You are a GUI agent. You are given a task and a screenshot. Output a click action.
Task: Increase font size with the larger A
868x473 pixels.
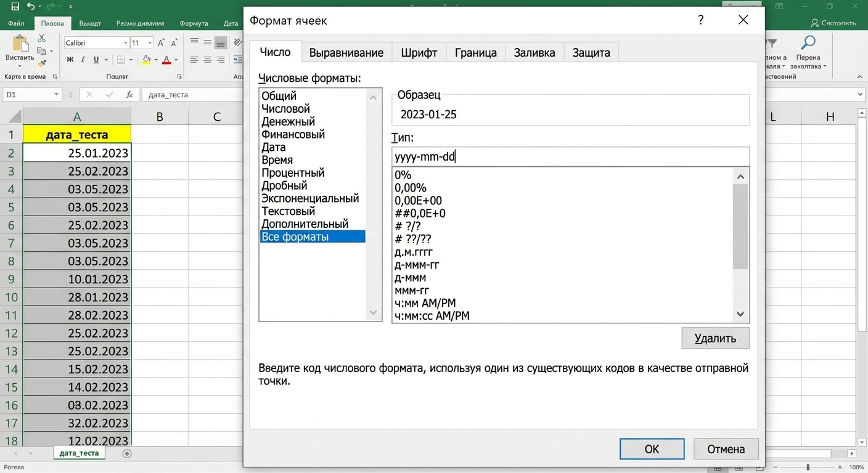[x=161, y=42]
